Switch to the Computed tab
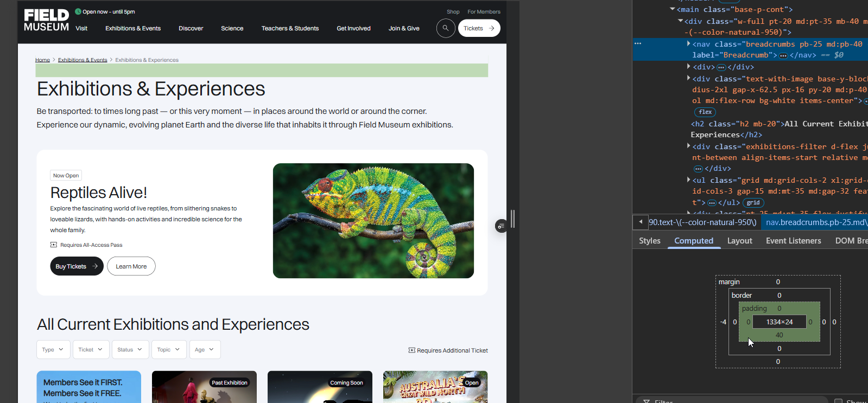This screenshot has height=403, width=868. (x=694, y=241)
